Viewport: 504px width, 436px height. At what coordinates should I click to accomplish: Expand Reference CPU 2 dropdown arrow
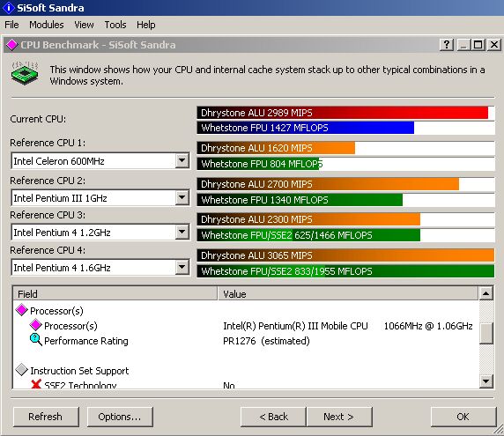[x=182, y=197]
